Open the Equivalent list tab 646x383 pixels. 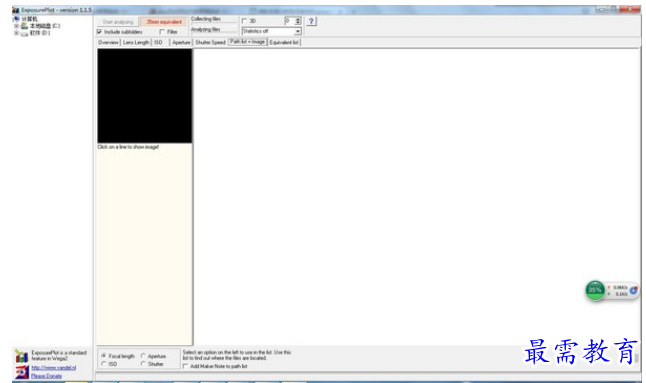tap(284, 42)
